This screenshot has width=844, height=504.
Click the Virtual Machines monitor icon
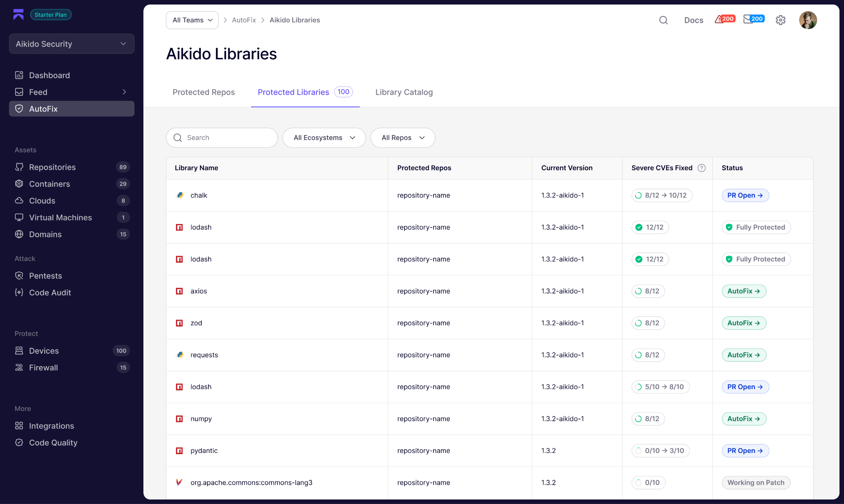point(19,217)
